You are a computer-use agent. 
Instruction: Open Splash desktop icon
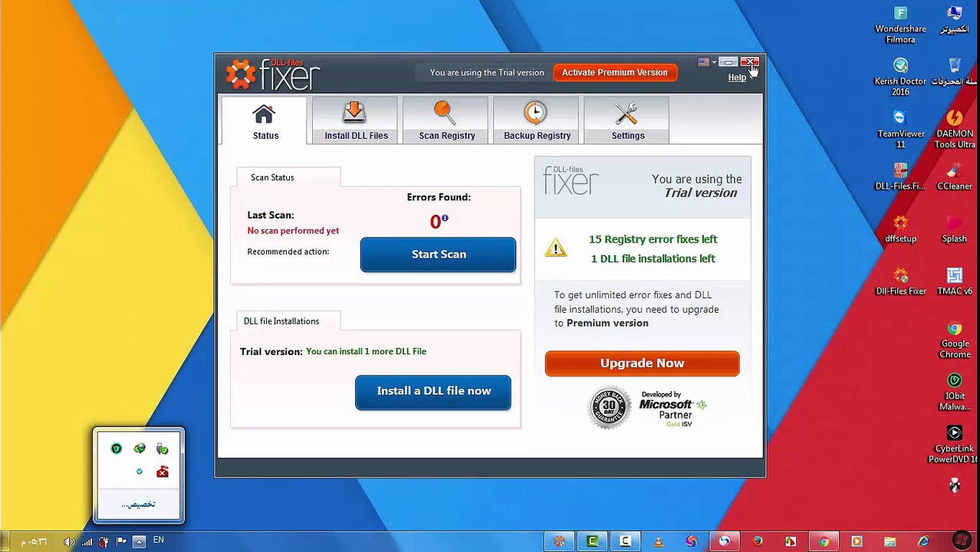955,228
